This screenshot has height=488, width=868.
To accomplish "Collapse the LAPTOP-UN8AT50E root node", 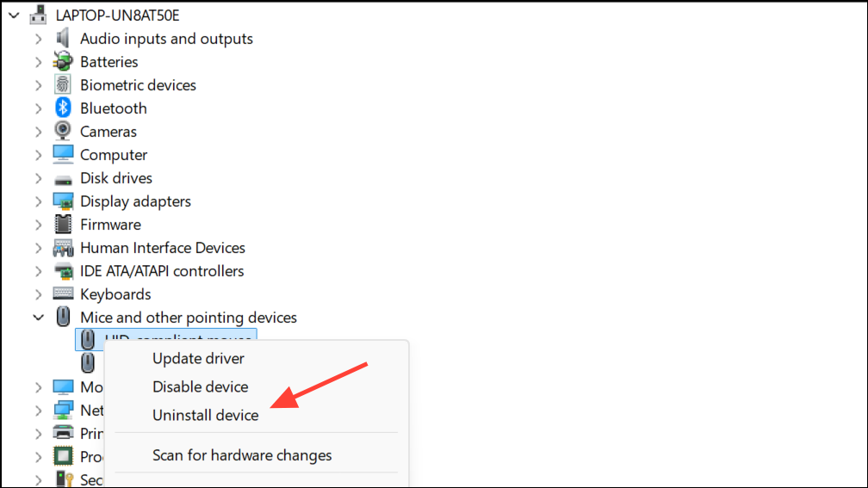I will click(x=14, y=15).
